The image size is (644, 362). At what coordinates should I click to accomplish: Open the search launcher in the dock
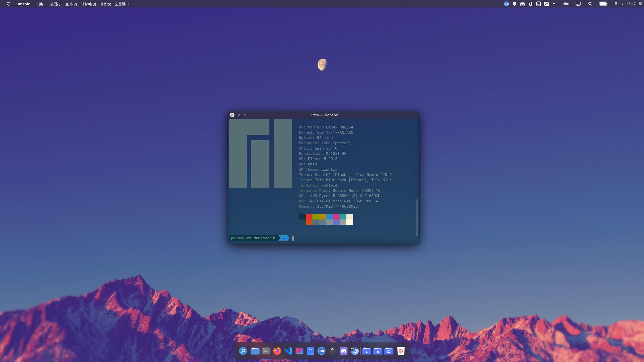pyautogui.click(x=243, y=351)
